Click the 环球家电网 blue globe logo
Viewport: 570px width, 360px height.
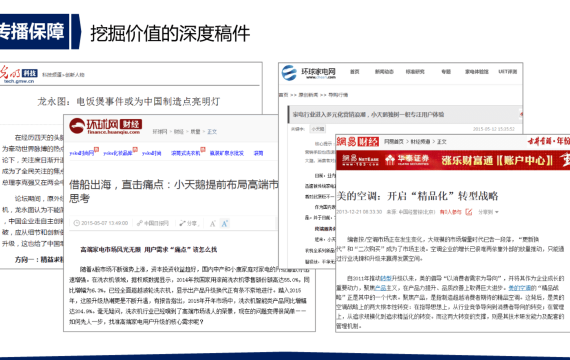pos(289,73)
